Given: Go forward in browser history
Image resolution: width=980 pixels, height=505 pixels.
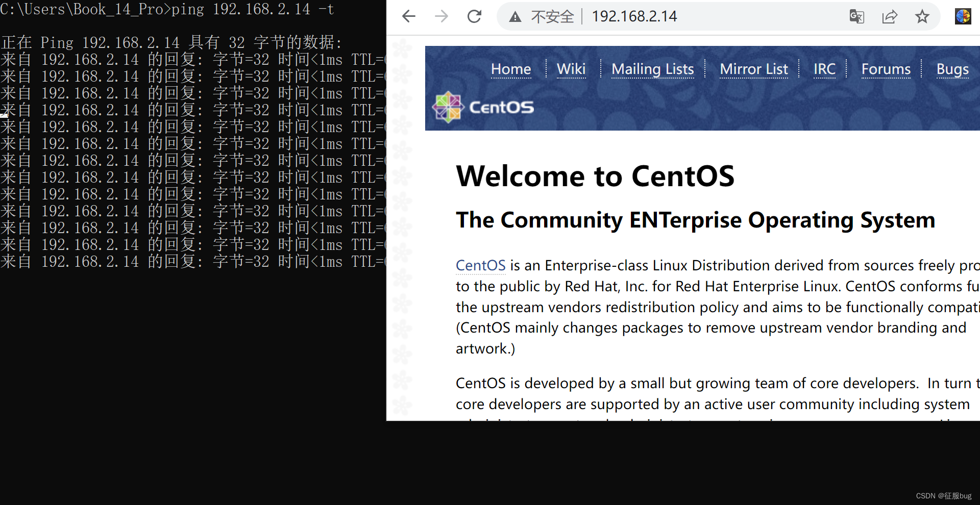Looking at the screenshot, I should pos(442,16).
